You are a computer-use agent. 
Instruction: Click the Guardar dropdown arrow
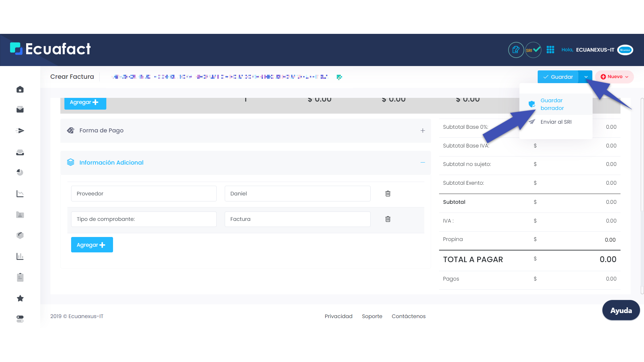[x=586, y=77]
